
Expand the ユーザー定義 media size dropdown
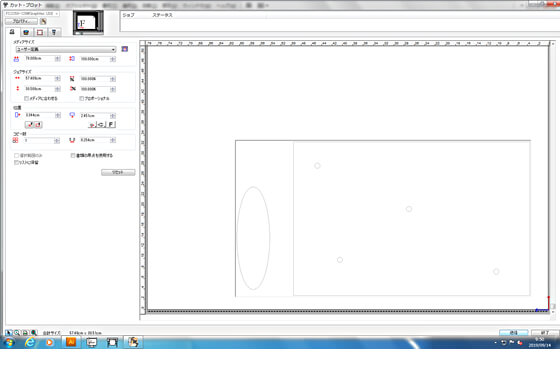click(66, 49)
